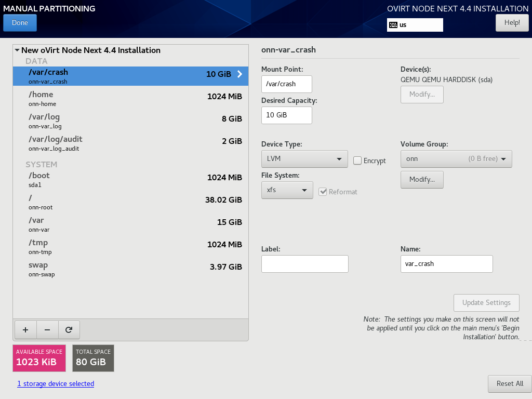532x399 pixels.
Task: Click the 2 GiB size value
Action: pyautogui.click(x=232, y=141)
